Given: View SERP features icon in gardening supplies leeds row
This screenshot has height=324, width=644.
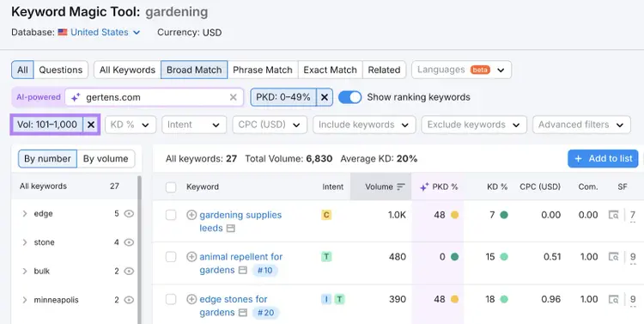Looking at the screenshot, I should point(614,215).
